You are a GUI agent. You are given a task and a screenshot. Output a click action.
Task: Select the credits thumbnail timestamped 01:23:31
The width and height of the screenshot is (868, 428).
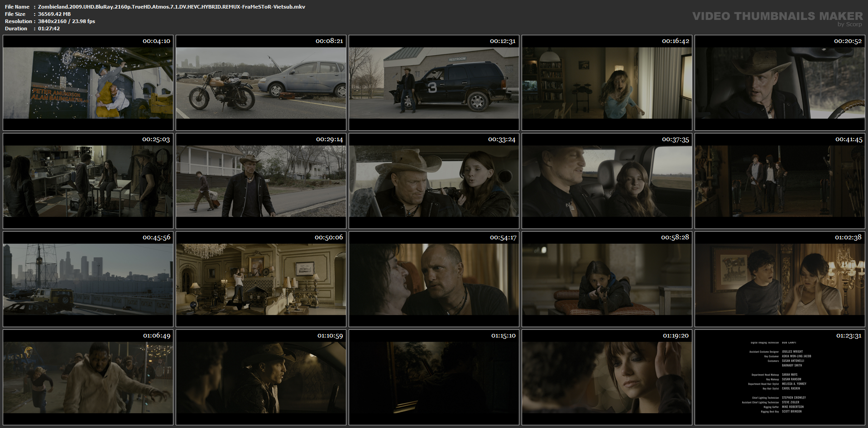780,377
